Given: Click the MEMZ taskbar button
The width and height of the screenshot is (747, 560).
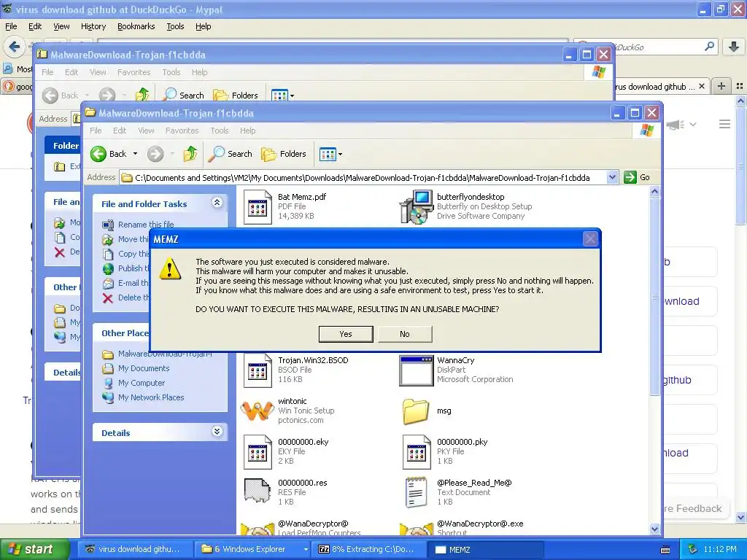Looking at the screenshot, I should 486,549.
